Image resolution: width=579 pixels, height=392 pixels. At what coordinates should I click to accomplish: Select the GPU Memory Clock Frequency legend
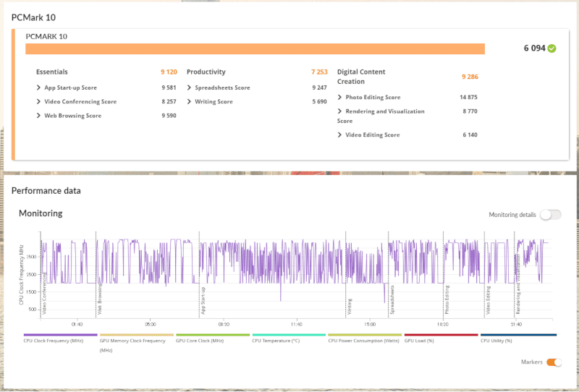point(136,340)
